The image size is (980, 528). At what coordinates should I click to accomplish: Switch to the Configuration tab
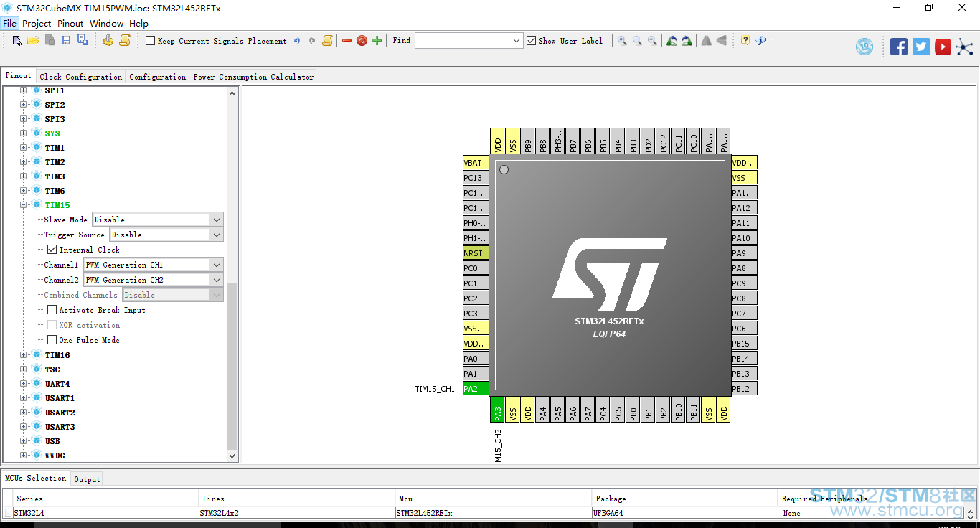click(x=158, y=77)
